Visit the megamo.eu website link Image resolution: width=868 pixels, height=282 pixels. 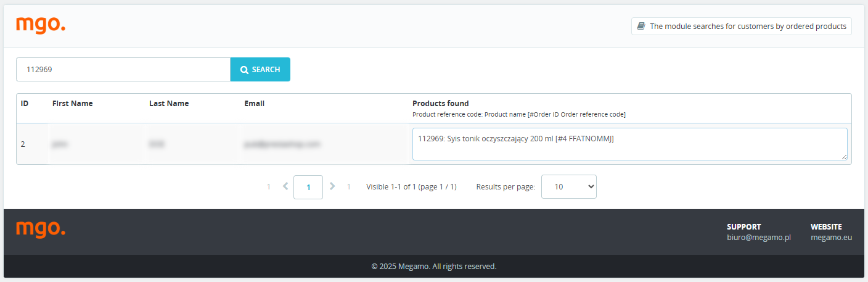point(831,237)
